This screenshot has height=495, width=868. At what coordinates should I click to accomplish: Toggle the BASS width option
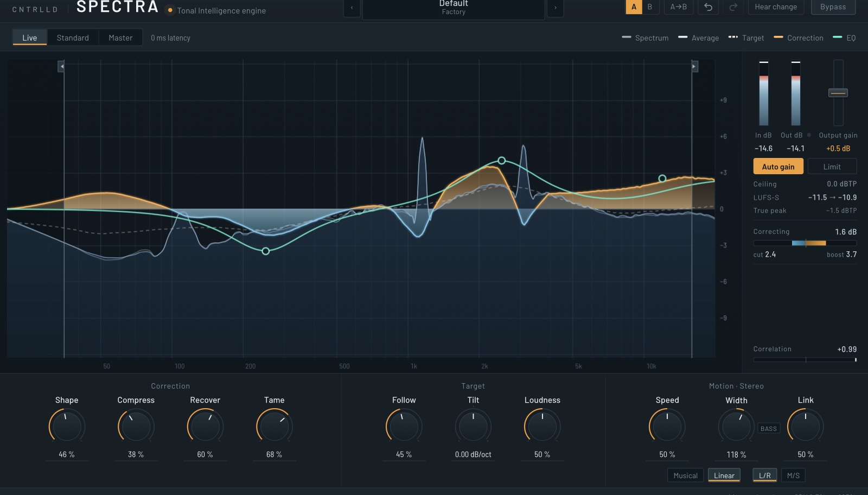pyautogui.click(x=769, y=429)
